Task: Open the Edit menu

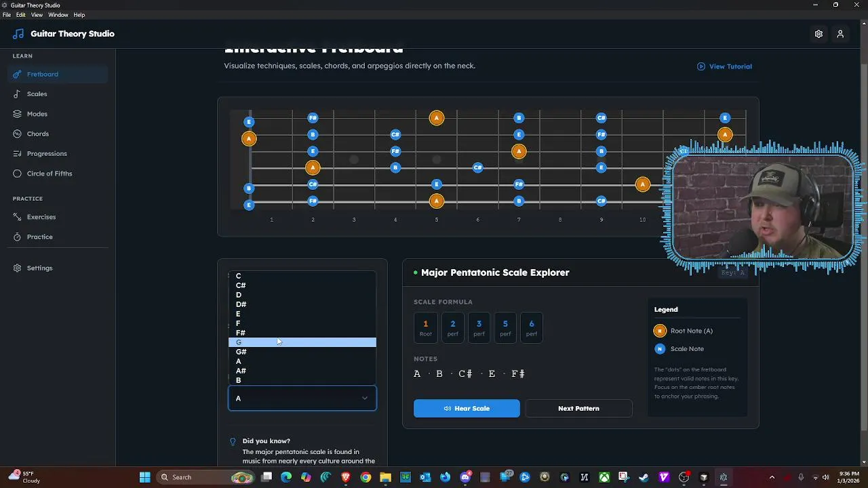Action: (x=21, y=15)
